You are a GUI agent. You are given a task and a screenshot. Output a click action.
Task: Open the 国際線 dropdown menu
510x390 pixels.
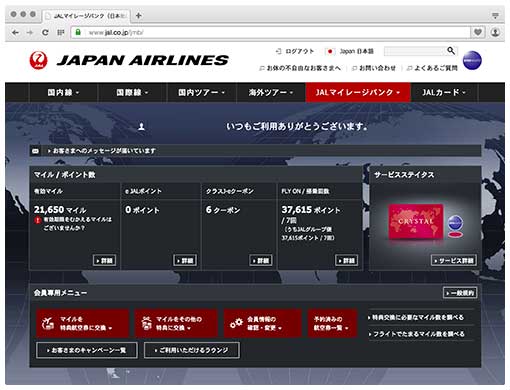[x=132, y=92]
